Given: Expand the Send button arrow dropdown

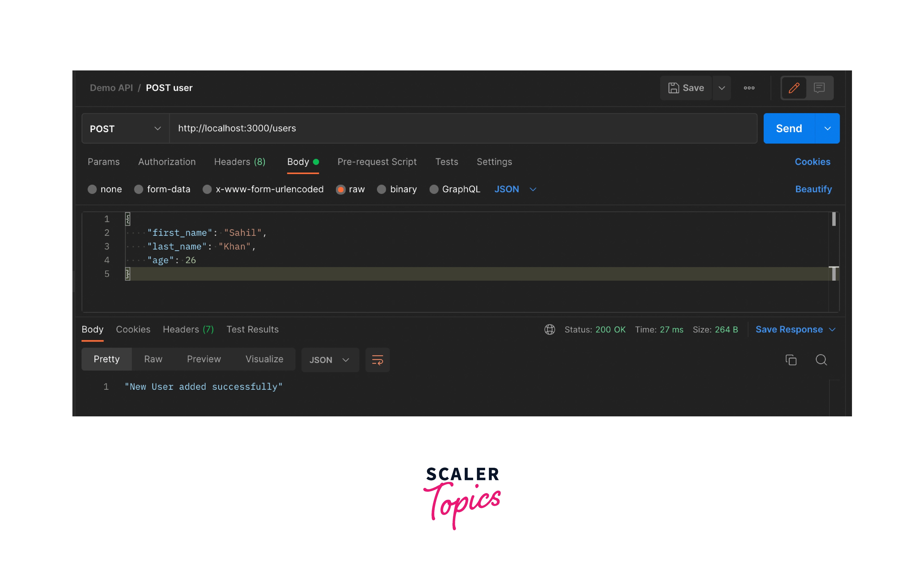Looking at the screenshot, I should pyautogui.click(x=827, y=129).
